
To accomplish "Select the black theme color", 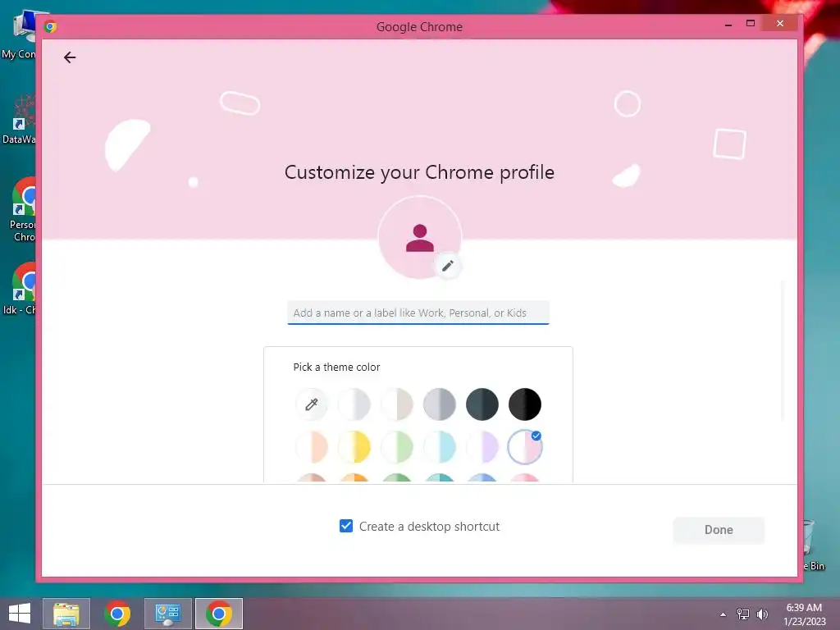I will click(525, 404).
